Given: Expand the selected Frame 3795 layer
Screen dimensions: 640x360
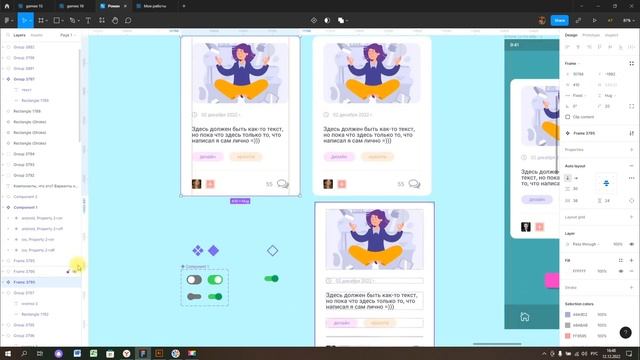Looking at the screenshot, I should [3, 282].
